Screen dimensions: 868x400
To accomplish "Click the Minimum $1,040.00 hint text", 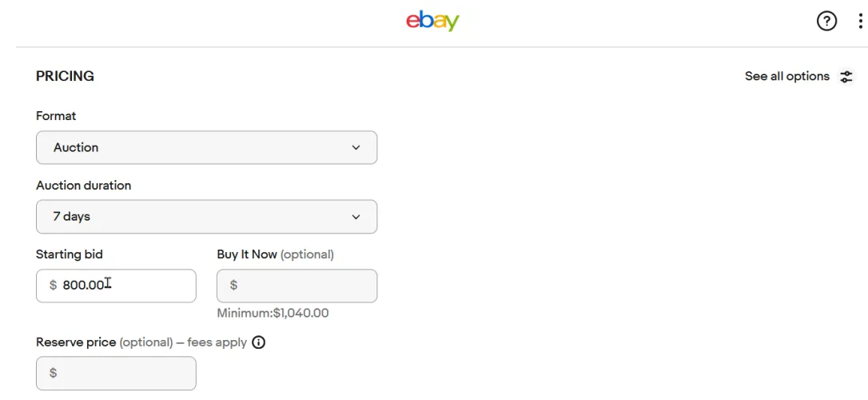I will 273,314.
